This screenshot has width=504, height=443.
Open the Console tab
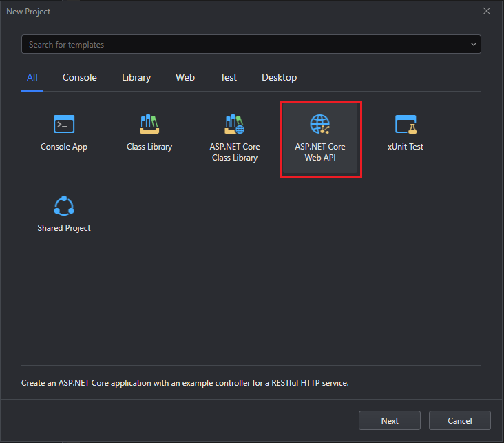tap(80, 78)
